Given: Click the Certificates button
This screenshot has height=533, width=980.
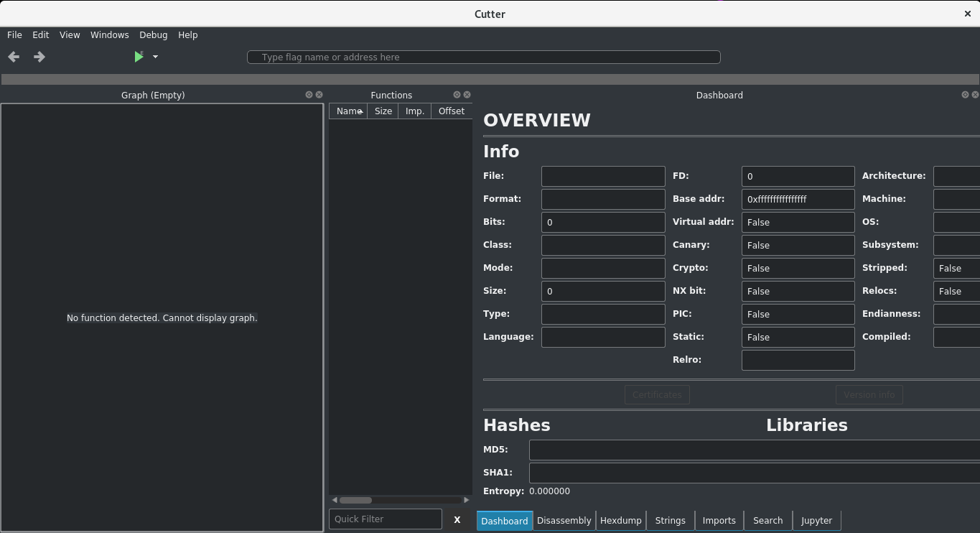Looking at the screenshot, I should point(657,394).
